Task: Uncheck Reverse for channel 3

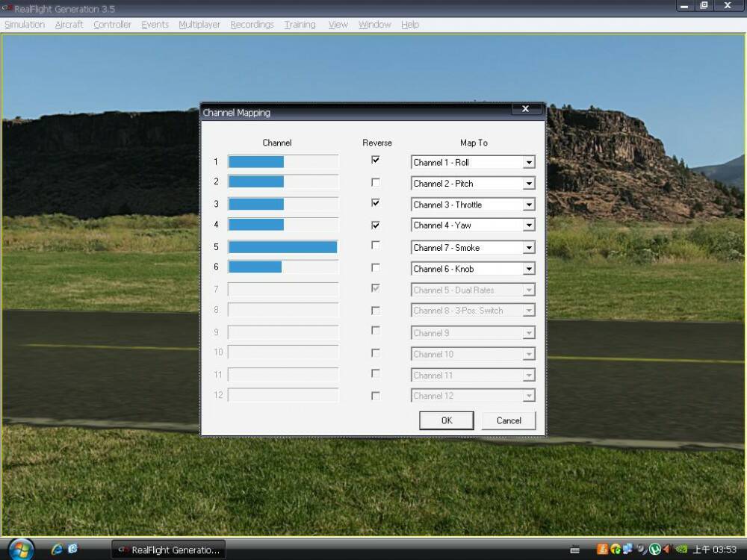Action: pos(376,203)
